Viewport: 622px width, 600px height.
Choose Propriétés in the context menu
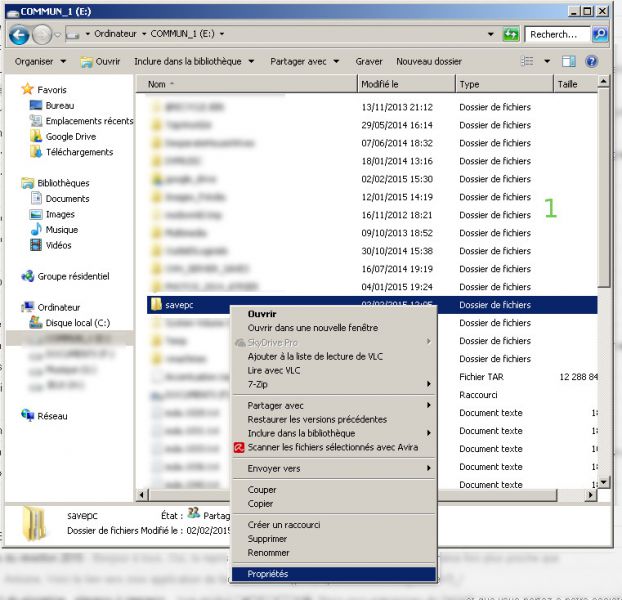(268, 574)
